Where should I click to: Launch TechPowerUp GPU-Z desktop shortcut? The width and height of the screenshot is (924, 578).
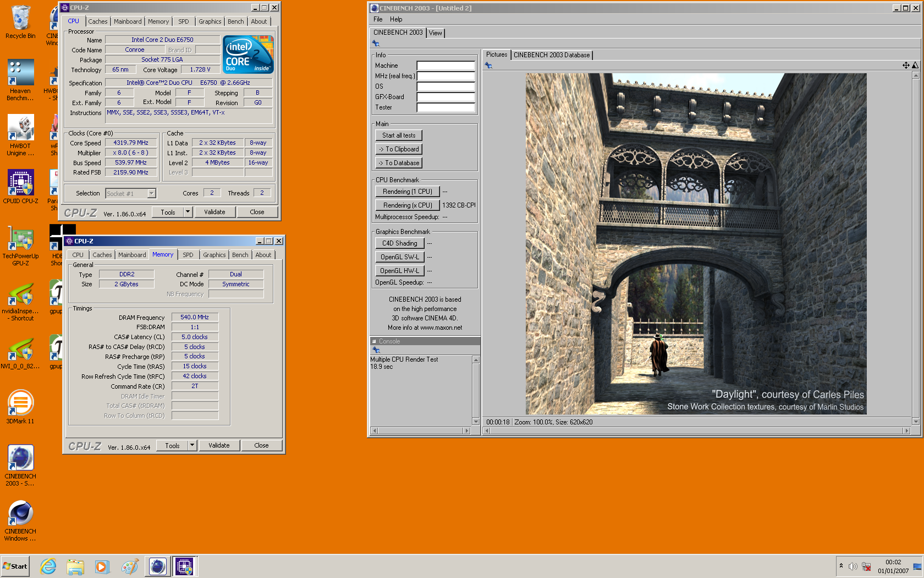click(x=20, y=245)
